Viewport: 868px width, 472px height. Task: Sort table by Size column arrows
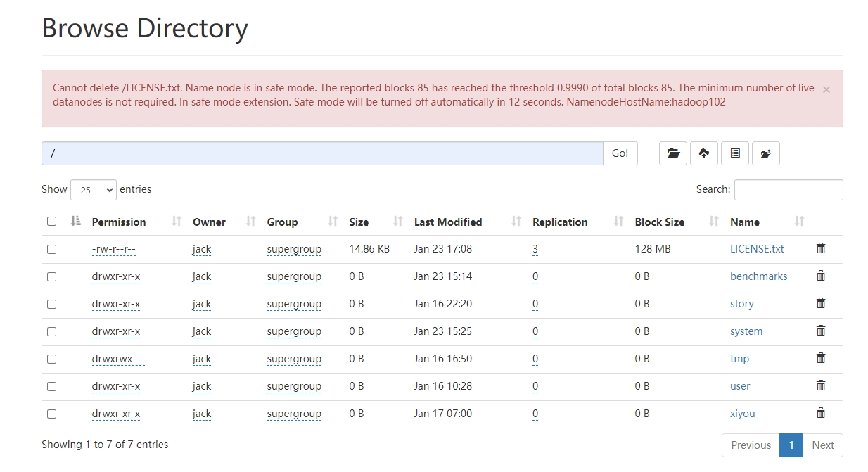(397, 222)
